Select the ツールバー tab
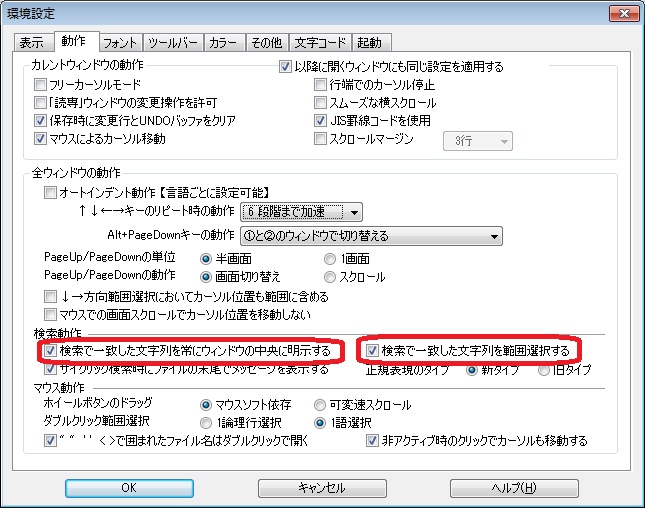The height and width of the screenshot is (508, 645). point(174,43)
